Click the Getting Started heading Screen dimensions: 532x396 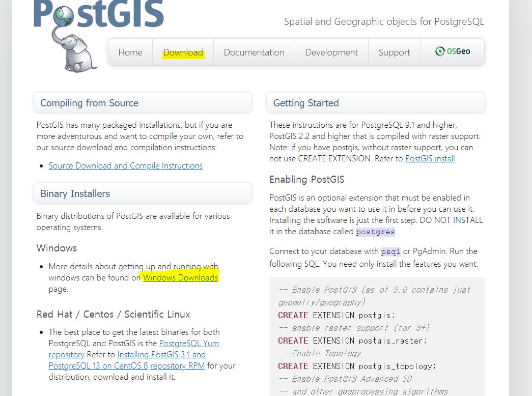(x=306, y=103)
